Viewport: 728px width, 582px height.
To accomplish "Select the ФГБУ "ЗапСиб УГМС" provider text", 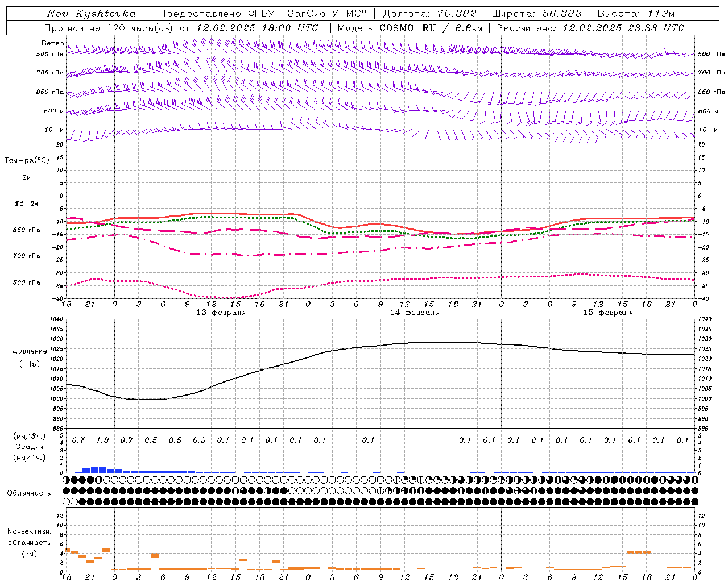I will point(308,14).
